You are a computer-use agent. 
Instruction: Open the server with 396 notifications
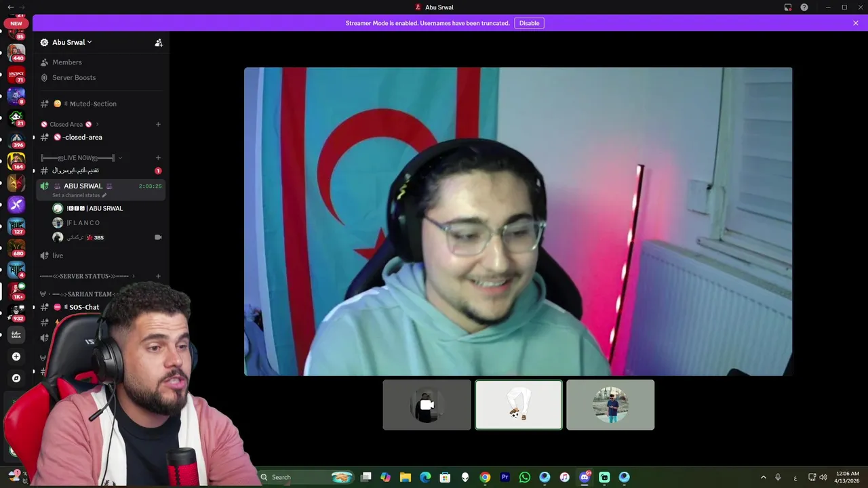16,139
